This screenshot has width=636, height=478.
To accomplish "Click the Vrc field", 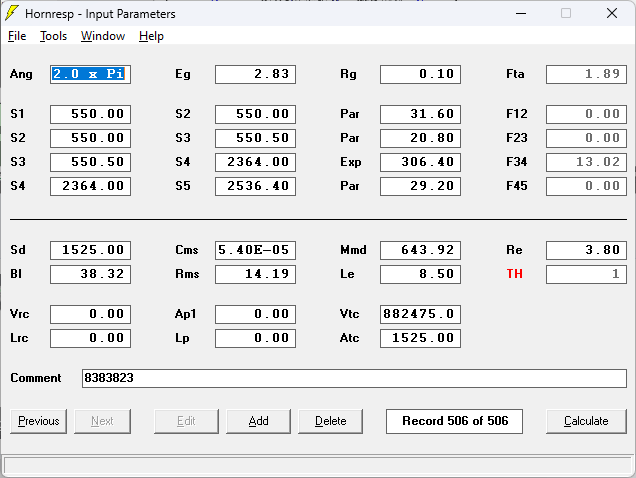I will tap(90, 314).
